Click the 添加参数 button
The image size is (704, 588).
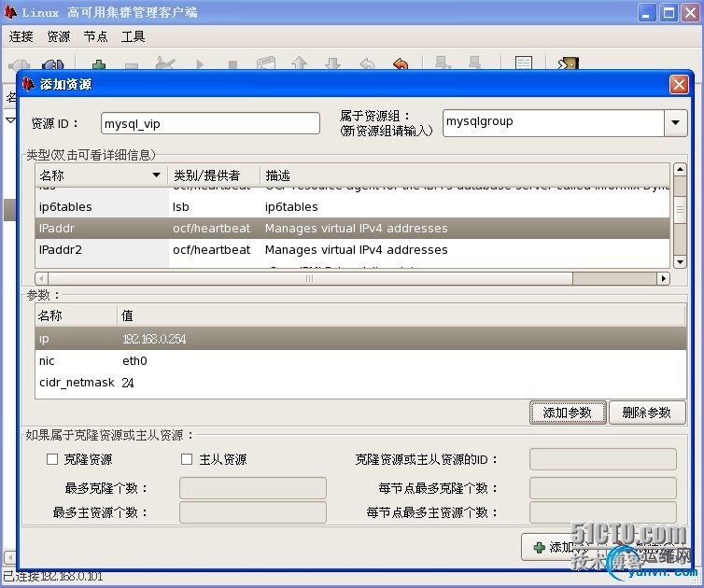(x=568, y=413)
